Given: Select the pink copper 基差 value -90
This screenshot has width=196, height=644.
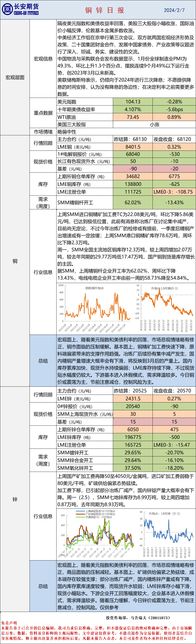Looking at the screenshot, I should [x=133, y=169].
